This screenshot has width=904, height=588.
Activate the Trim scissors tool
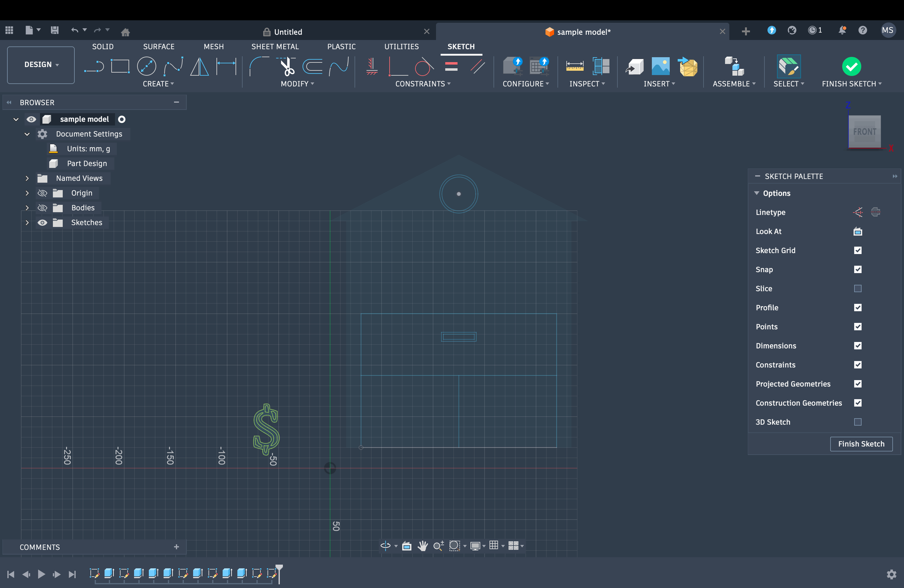tap(287, 66)
